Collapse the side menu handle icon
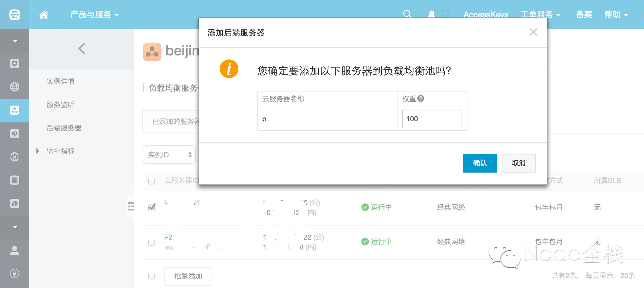Screen dimensions: 644x288 pyautogui.click(x=131, y=206)
